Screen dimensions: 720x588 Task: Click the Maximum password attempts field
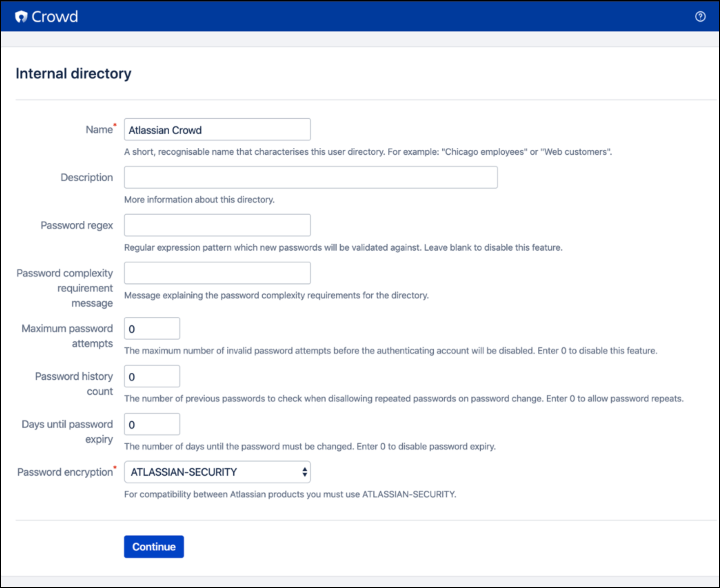[x=152, y=328]
